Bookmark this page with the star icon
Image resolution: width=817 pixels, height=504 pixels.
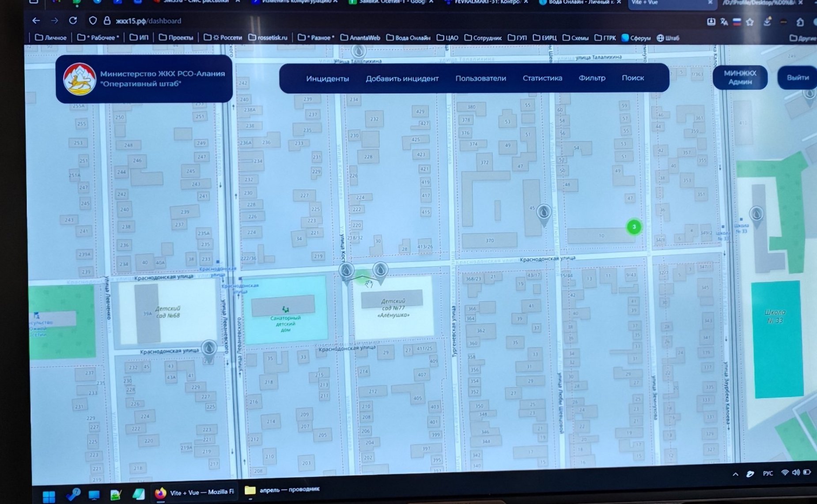[x=749, y=22]
